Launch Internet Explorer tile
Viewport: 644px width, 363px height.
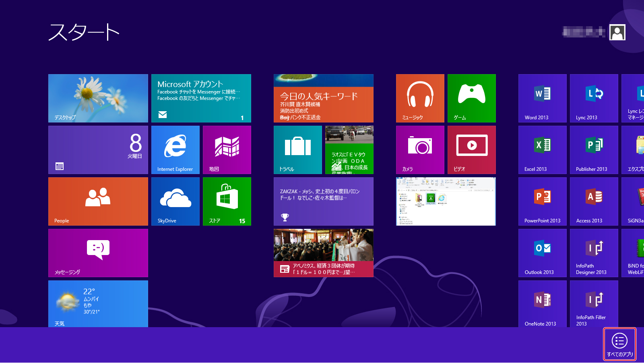click(x=175, y=150)
